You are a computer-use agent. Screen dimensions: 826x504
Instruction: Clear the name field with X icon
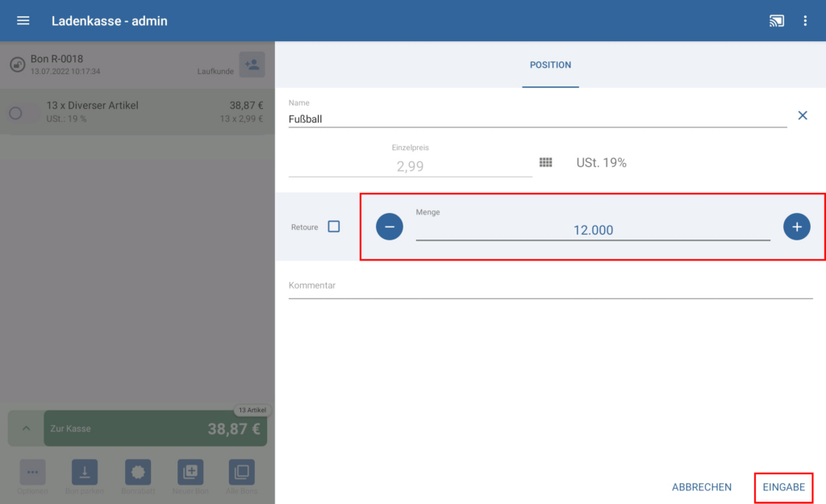click(x=803, y=115)
